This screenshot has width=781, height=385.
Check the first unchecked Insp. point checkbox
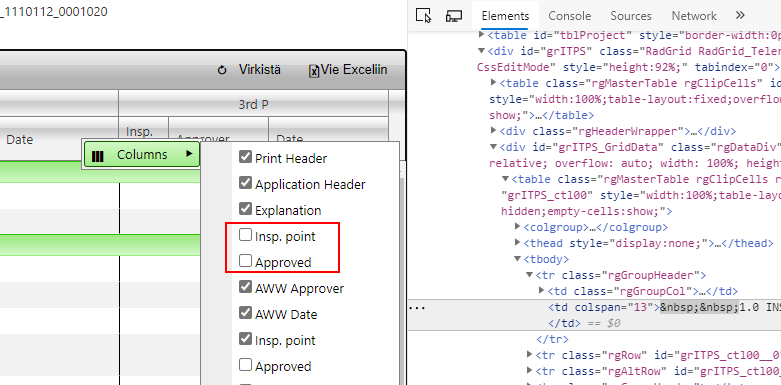tap(245, 235)
